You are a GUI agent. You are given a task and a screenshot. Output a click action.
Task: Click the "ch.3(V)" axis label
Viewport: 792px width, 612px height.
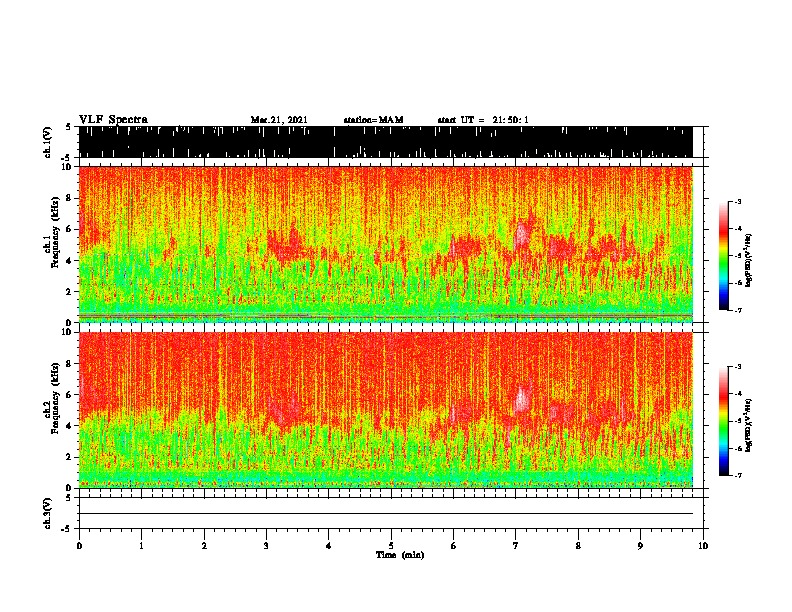point(48,513)
